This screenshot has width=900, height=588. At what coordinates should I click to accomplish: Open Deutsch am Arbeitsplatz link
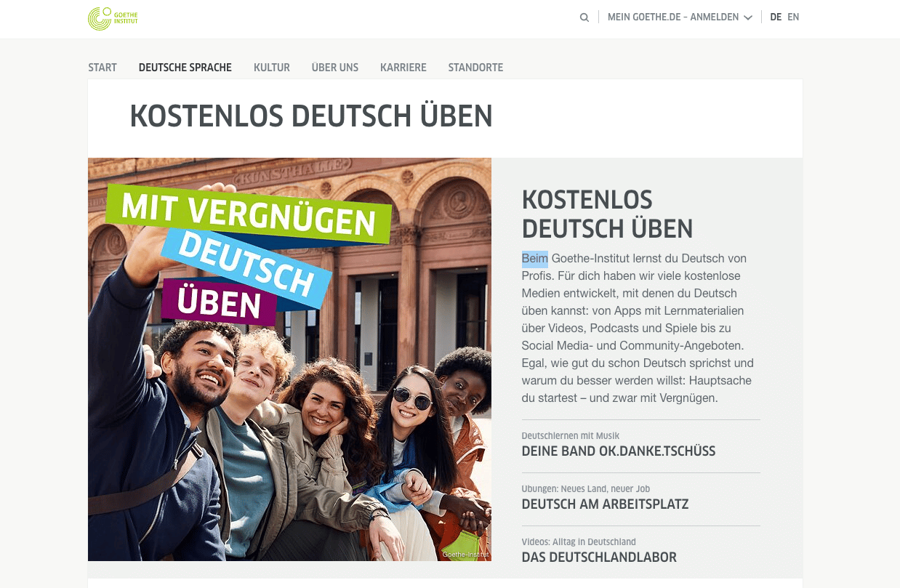605,504
